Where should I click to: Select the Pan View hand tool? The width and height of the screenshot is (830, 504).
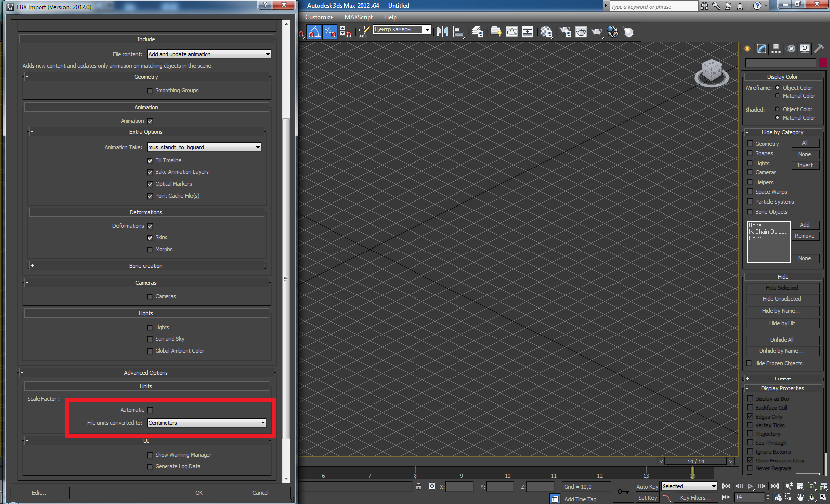pyautogui.click(x=800, y=497)
